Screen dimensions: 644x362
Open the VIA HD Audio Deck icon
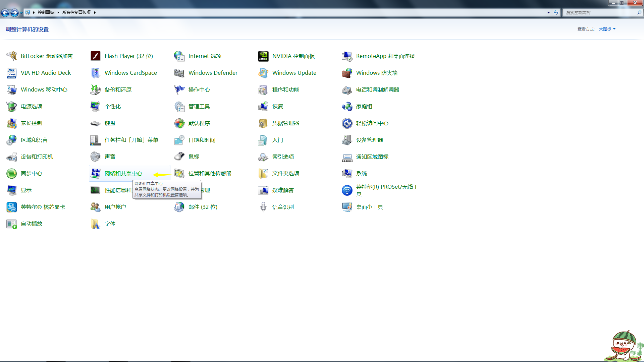point(12,73)
